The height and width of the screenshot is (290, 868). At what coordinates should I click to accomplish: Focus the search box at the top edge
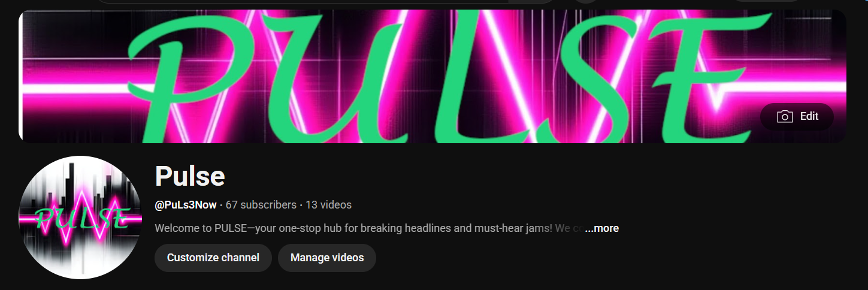(x=303, y=1)
